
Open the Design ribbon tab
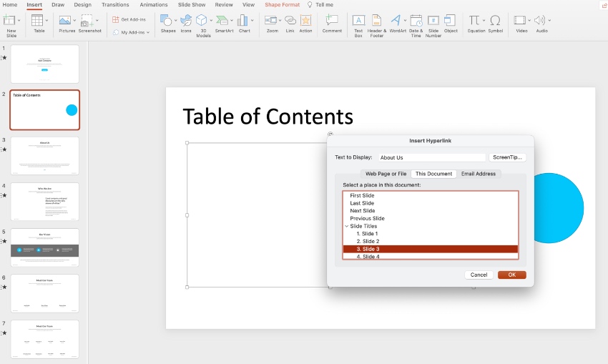(x=82, y=5)
